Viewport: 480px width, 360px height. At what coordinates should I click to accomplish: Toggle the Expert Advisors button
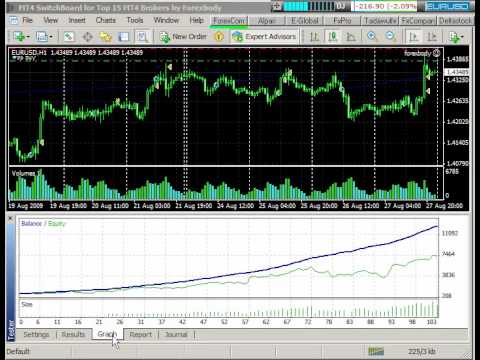[264, 37]
